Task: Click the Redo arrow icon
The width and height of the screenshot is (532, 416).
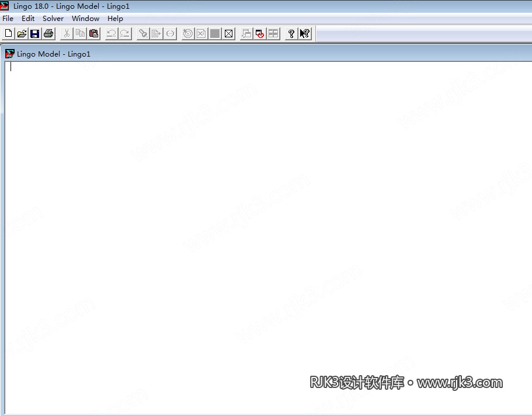Action: [x=125, y=34]
